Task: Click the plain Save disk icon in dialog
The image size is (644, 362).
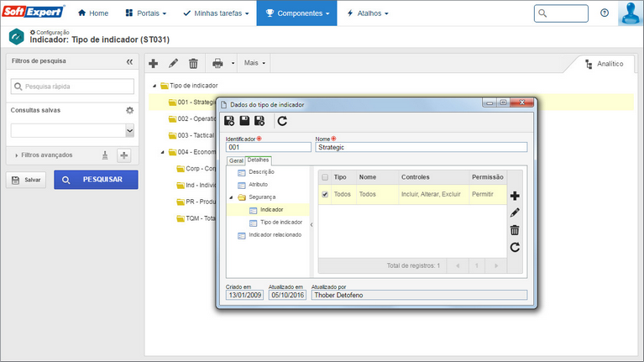Action: [244, 121]
